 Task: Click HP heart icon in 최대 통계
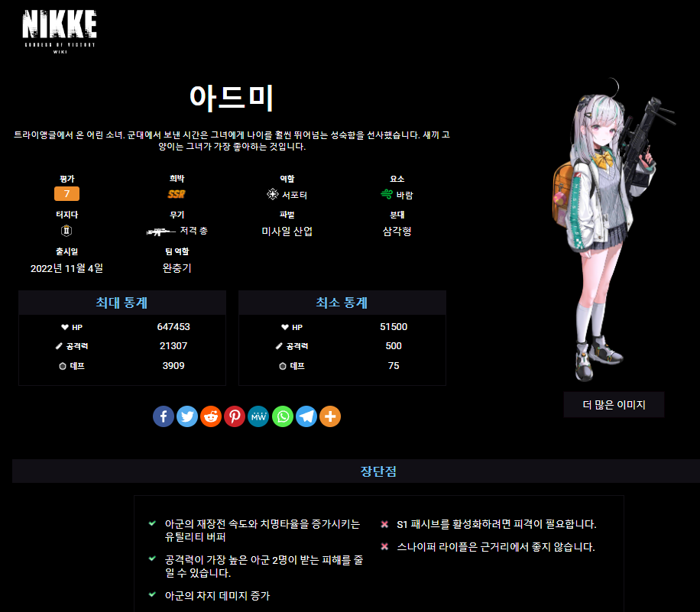[65, 327]
